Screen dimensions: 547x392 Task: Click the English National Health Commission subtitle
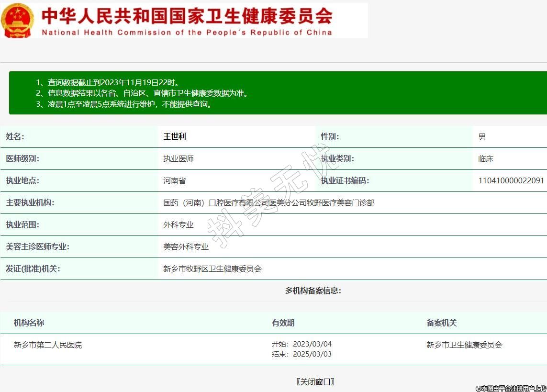(187, 33)
